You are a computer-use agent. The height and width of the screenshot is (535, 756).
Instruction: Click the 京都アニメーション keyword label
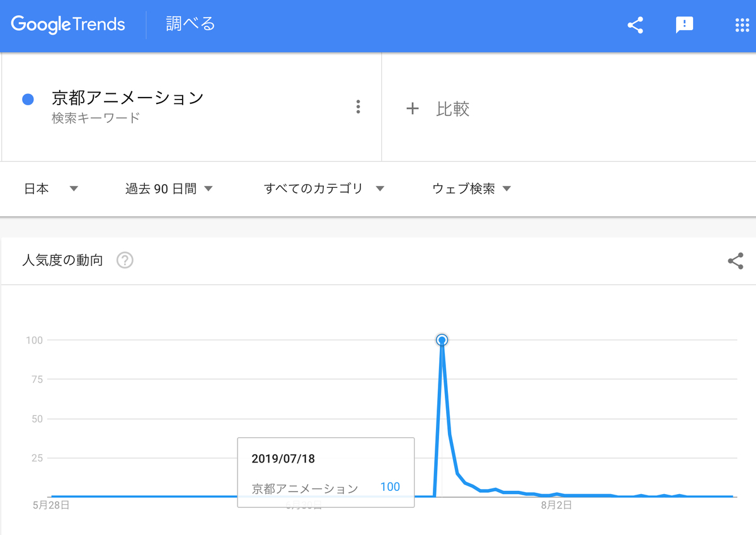coord(127,98)
